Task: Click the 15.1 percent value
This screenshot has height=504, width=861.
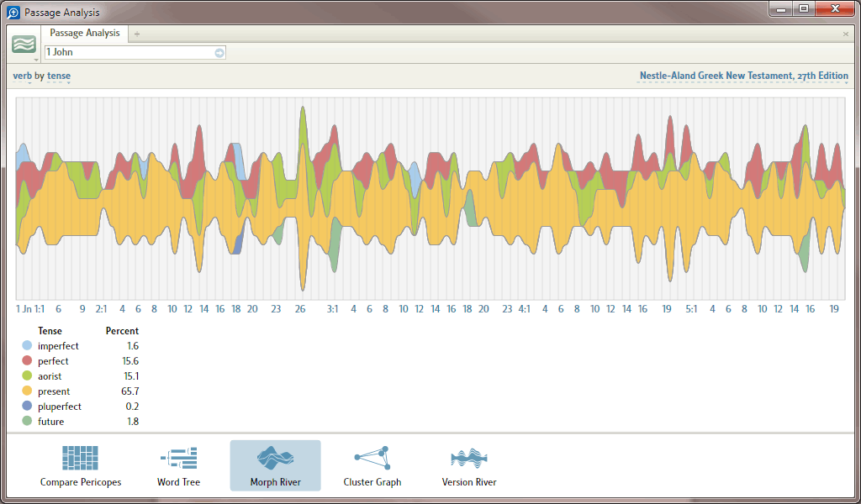Action: pos(130,376)
